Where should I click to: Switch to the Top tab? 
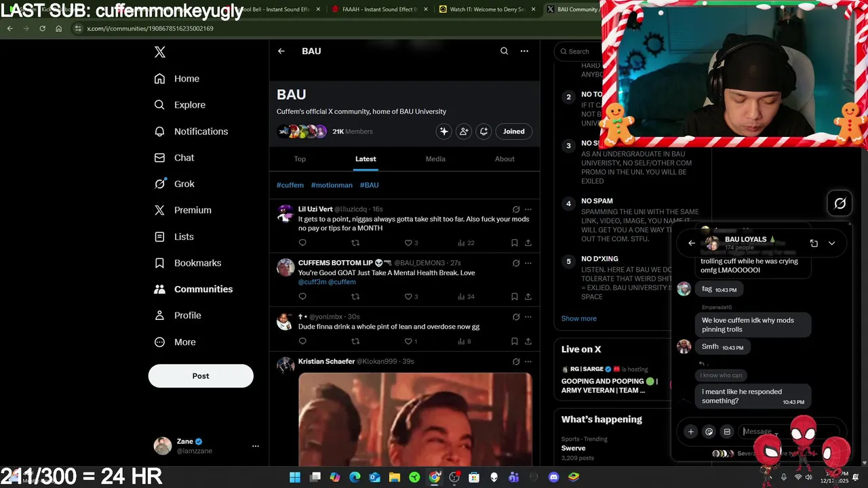pyautogui.click(x=300, y=159)
